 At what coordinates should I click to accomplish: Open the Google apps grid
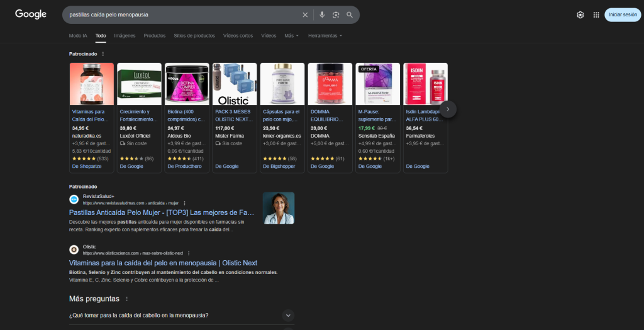[596, 15]
